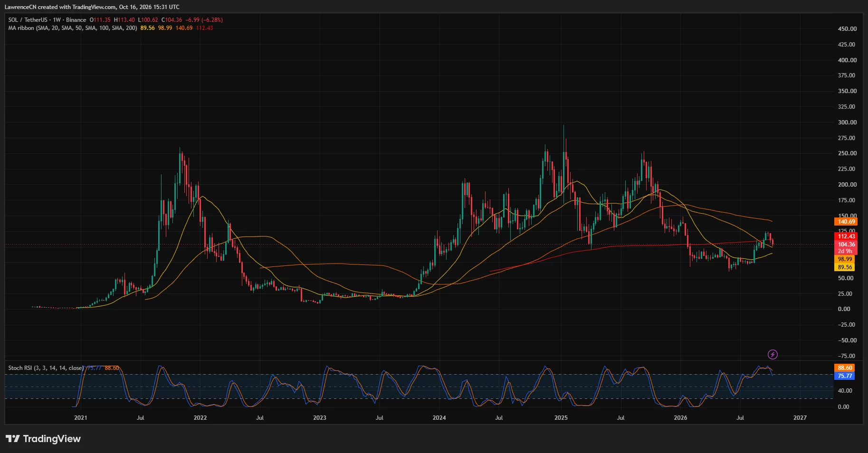
Task: Click the low value L100.62
Action: [148, 20]
